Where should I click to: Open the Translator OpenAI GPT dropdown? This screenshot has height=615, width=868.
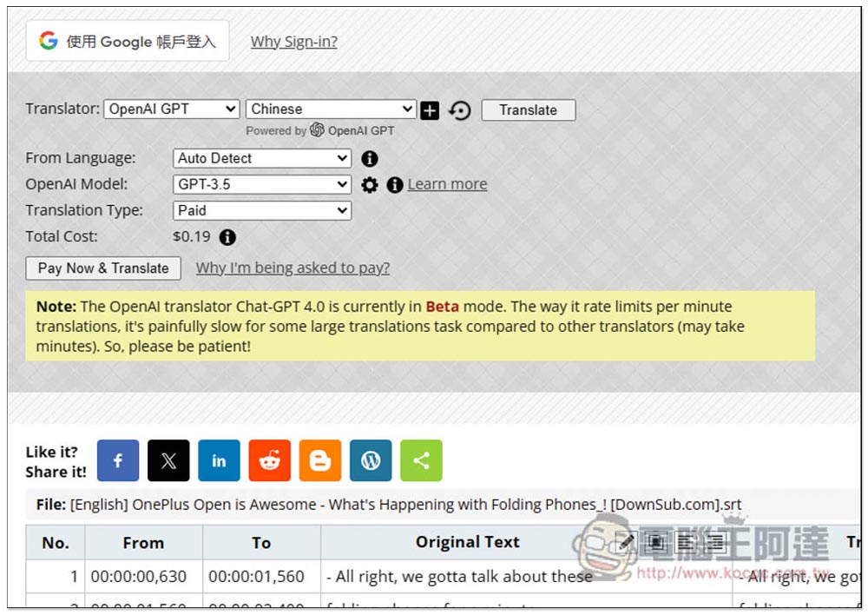coord(172,109)
